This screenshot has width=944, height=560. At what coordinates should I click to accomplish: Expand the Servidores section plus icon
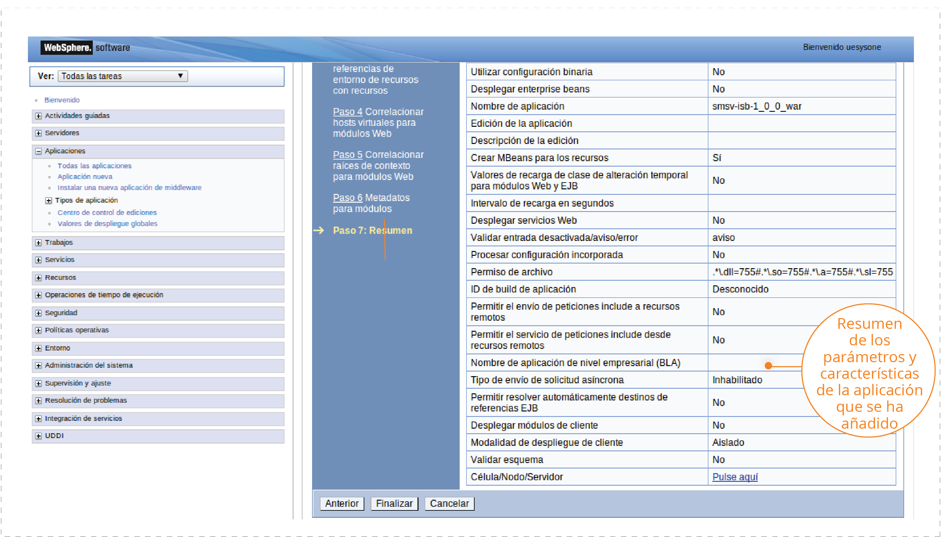39,133
